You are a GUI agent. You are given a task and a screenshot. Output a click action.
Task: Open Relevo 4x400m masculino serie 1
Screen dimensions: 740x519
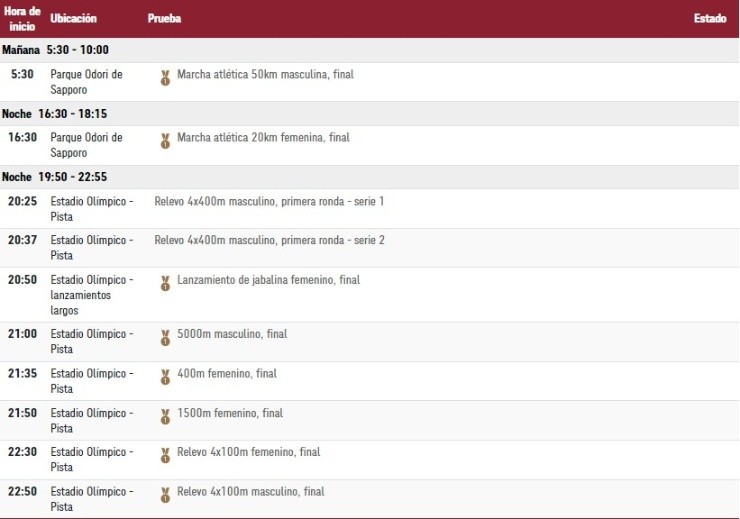[269, 202]
